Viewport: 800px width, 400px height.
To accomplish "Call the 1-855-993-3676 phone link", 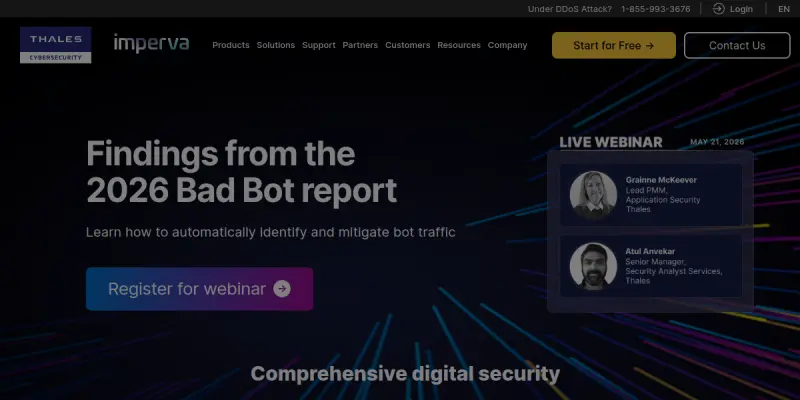I will click(656, 9).
